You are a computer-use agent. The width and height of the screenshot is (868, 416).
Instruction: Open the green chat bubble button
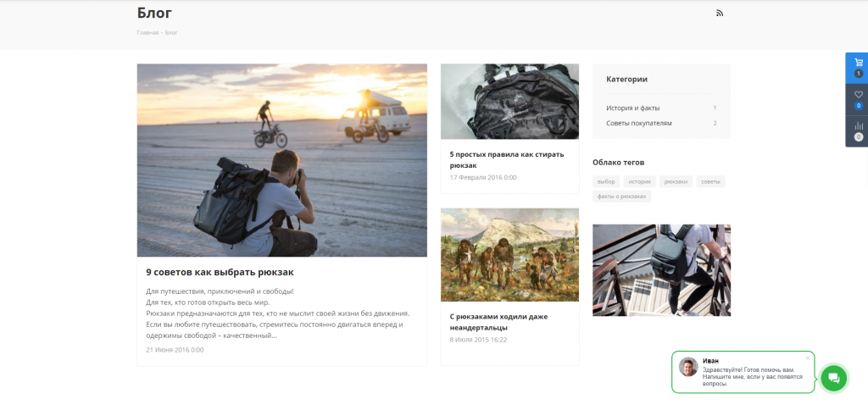click(833, 378)
